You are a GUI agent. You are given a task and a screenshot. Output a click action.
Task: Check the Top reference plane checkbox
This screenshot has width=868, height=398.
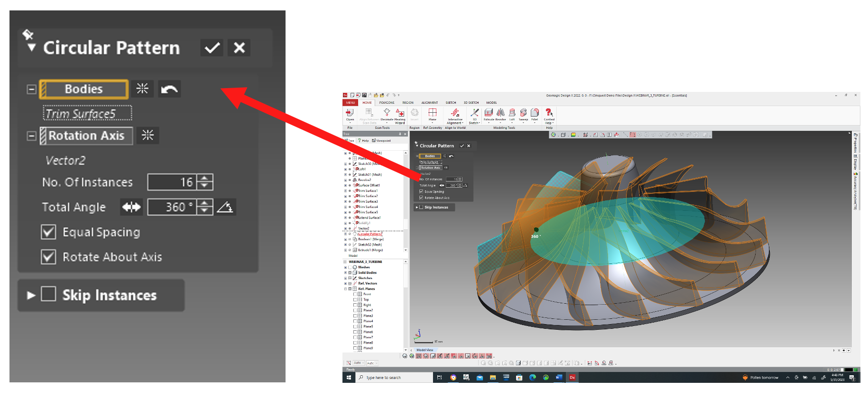[355, 299]
